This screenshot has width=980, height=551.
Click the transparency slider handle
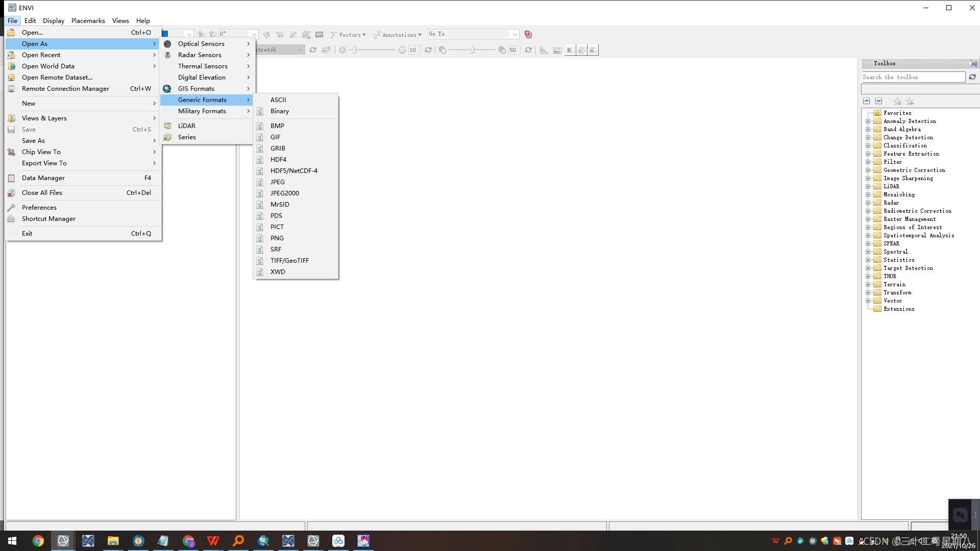pos(473,50)
